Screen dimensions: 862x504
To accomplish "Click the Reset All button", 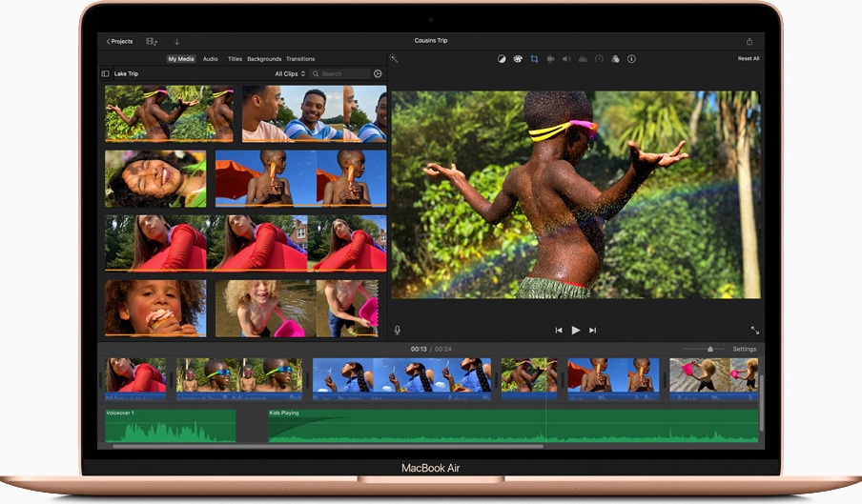I will (749, 59).
